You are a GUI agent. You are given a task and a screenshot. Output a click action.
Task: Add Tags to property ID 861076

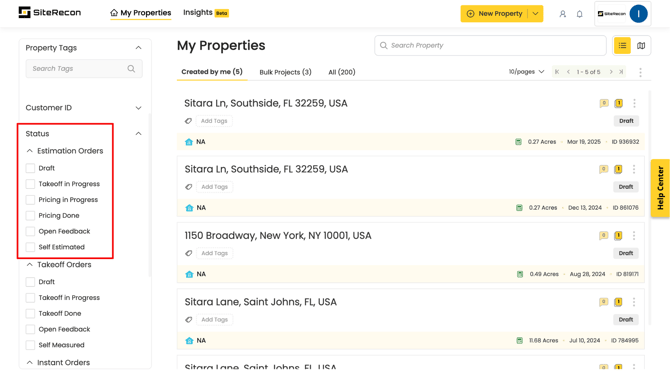215,187
